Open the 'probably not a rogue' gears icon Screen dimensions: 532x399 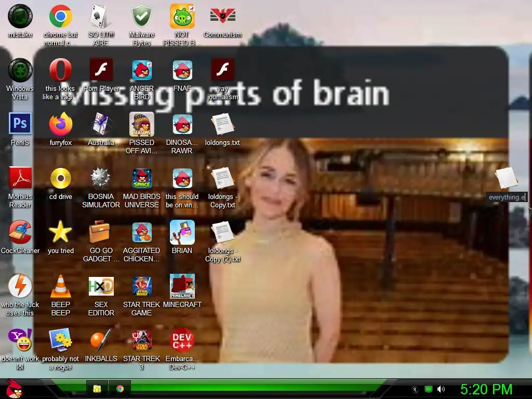point(60,340)
